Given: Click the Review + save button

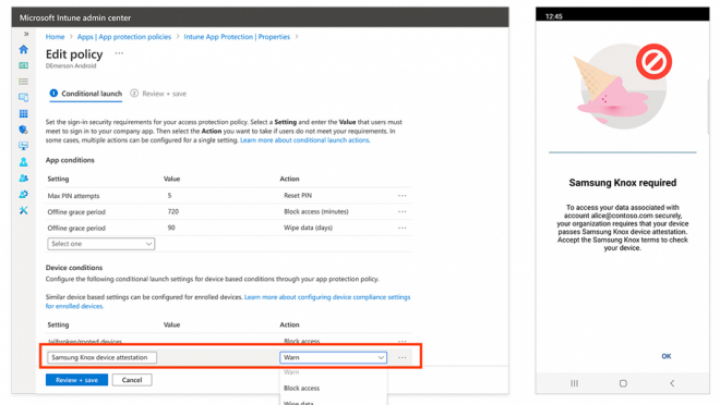Looking at the screenshot, I should point(77,380).
